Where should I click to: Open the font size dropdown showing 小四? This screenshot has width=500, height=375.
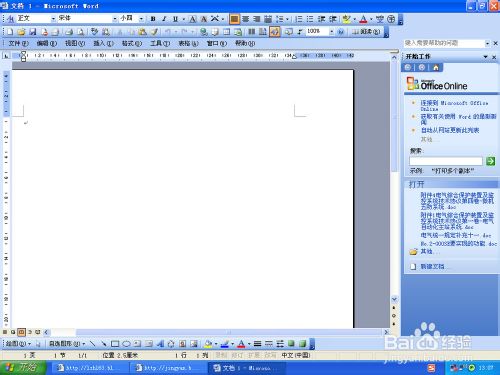pyautogui.click(x=141, y=19)
